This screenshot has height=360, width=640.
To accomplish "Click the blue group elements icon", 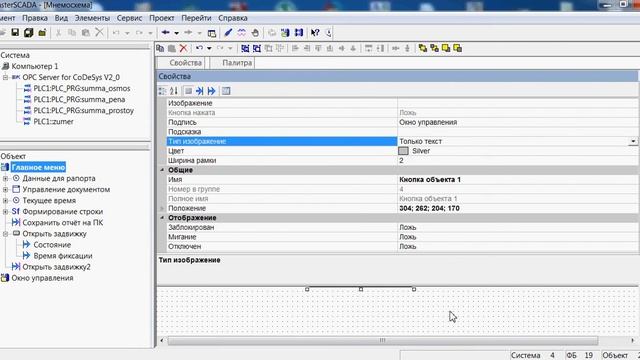I will point(245,48).
